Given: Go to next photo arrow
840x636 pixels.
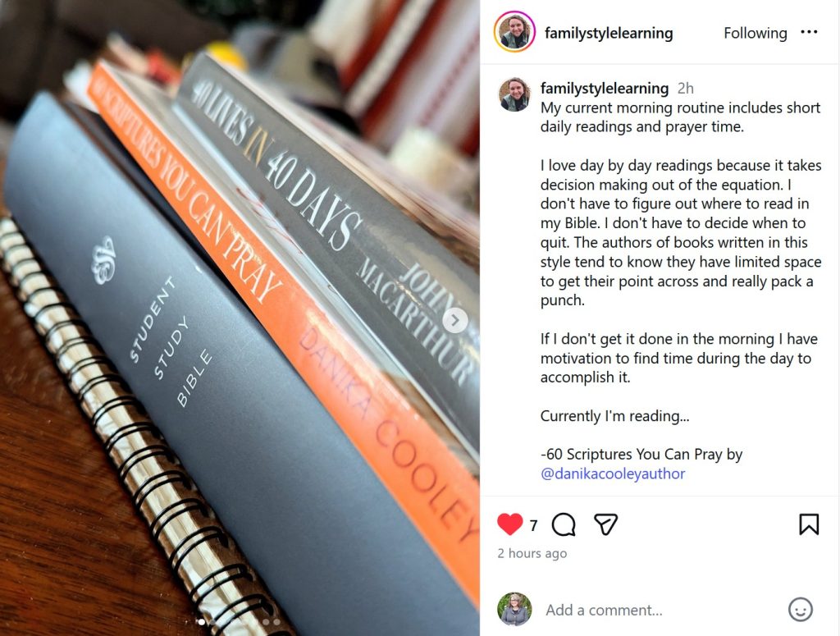Looking at the screenshot, I should [x=454, y=320].
